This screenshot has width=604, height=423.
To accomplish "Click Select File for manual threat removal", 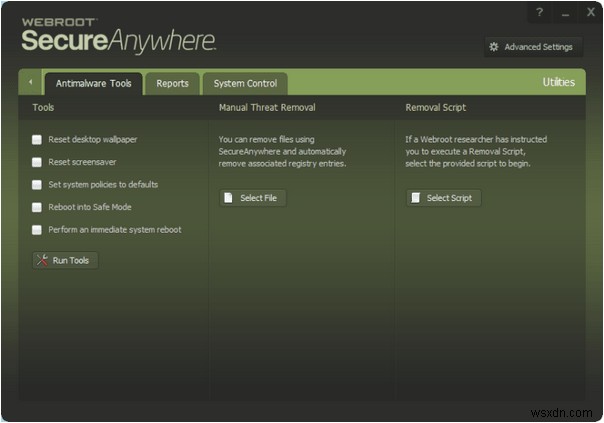I will coord(253,198).
